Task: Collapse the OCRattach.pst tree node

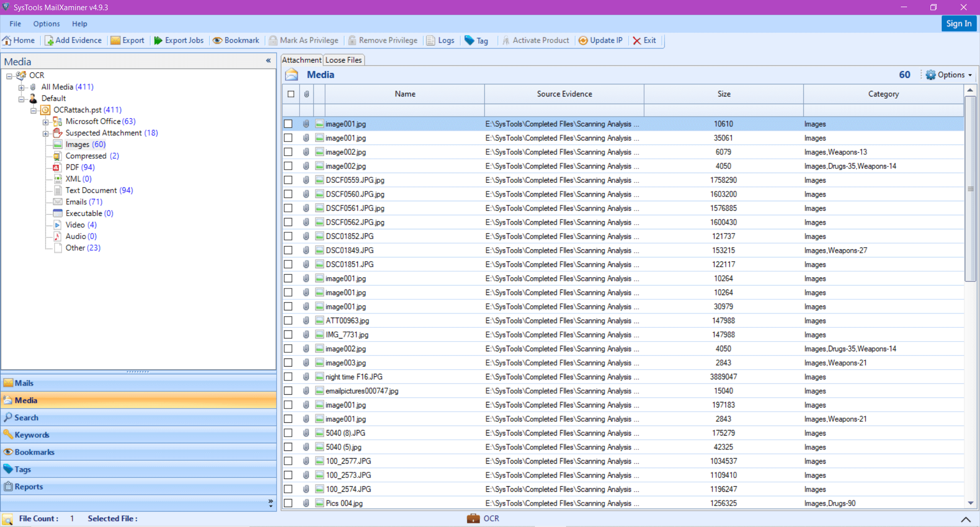Action: click(x=33, y=110)
